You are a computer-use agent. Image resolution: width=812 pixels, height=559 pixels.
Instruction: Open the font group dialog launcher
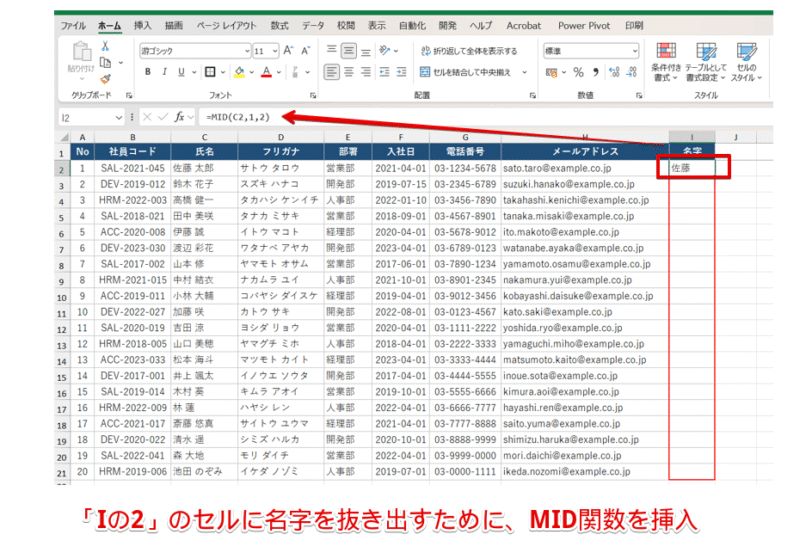coord(313,95)
